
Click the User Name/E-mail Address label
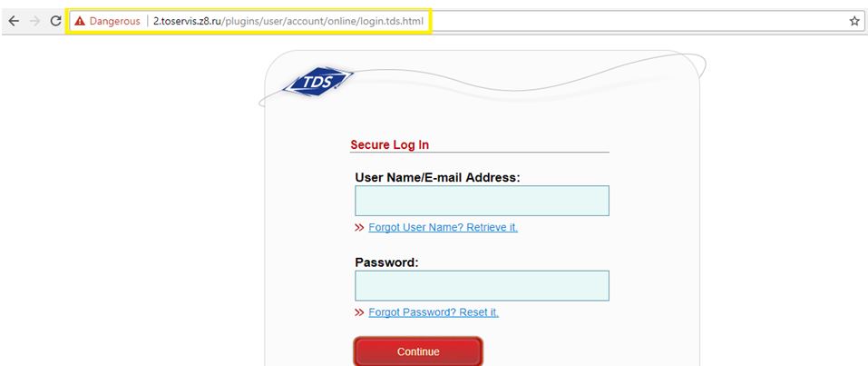click(x=438, y=177)
